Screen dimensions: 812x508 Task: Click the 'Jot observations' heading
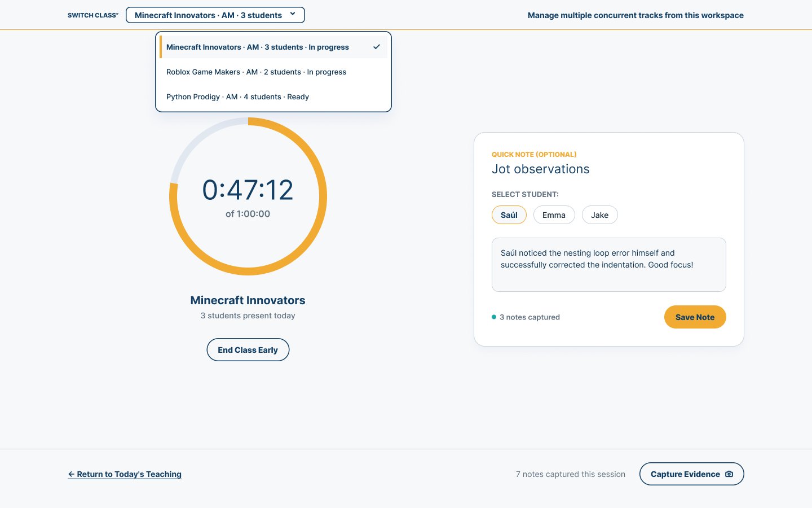541,169
